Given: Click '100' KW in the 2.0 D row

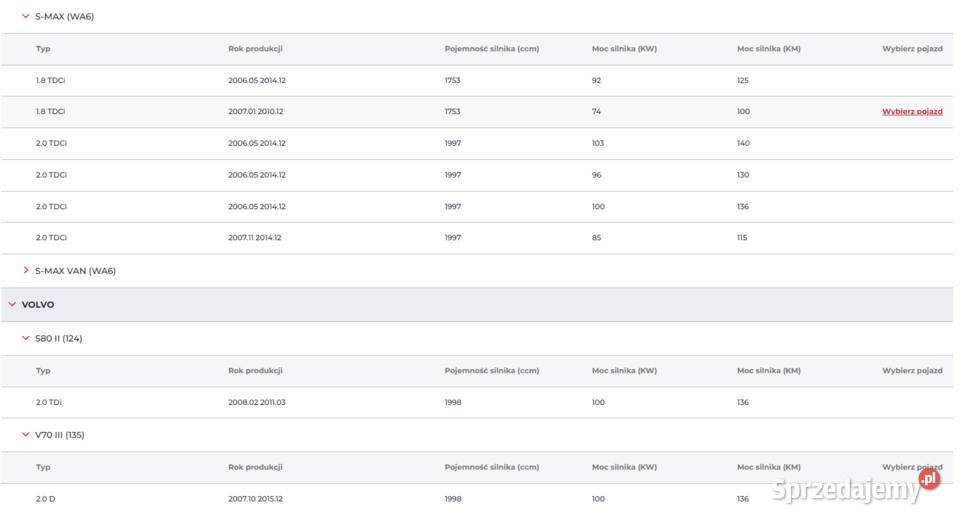Looking at the screenshot, I should (x=598, y=499).
